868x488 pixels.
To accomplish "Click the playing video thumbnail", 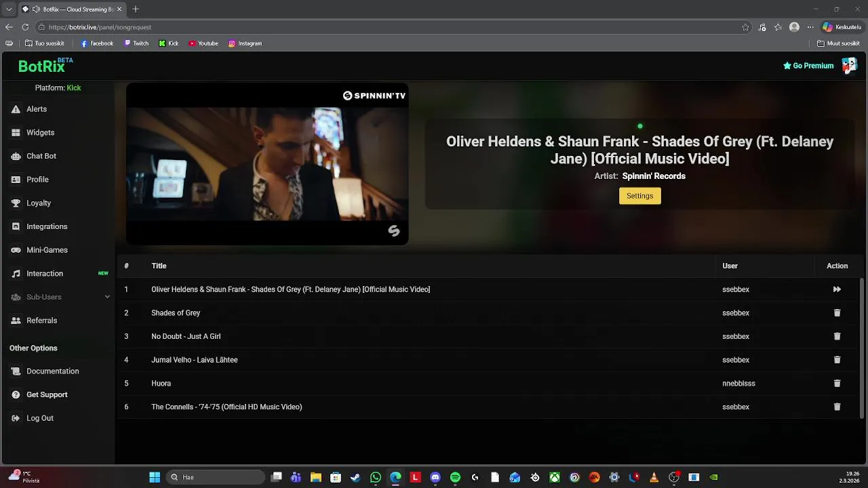I will pyautogui.click(x=267, y=164).
